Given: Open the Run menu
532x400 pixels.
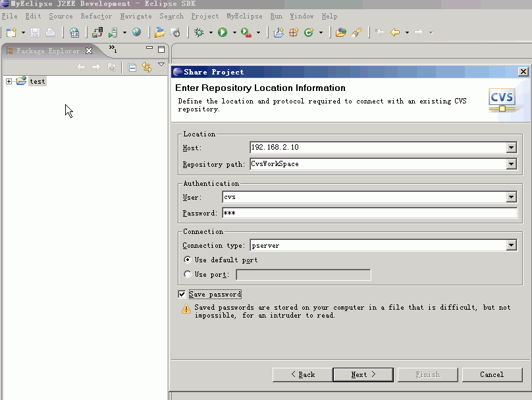Looking at the screenshot, I should 276,16.
